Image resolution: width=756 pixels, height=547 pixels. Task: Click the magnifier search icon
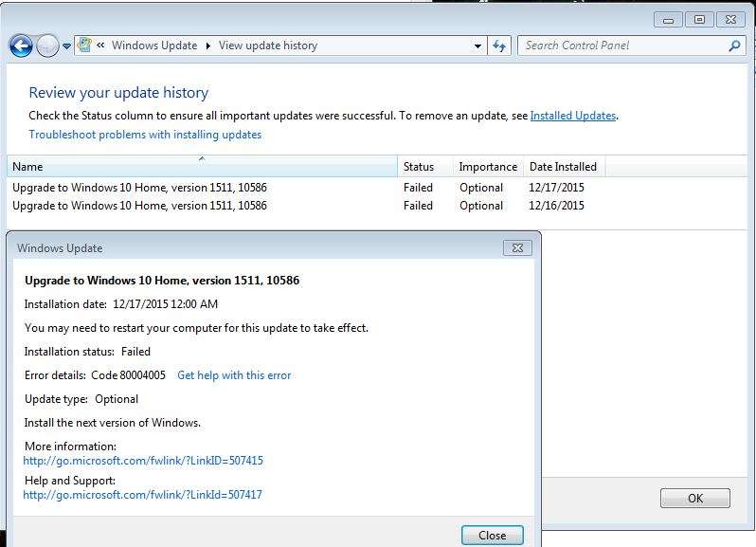click(734, 46)
